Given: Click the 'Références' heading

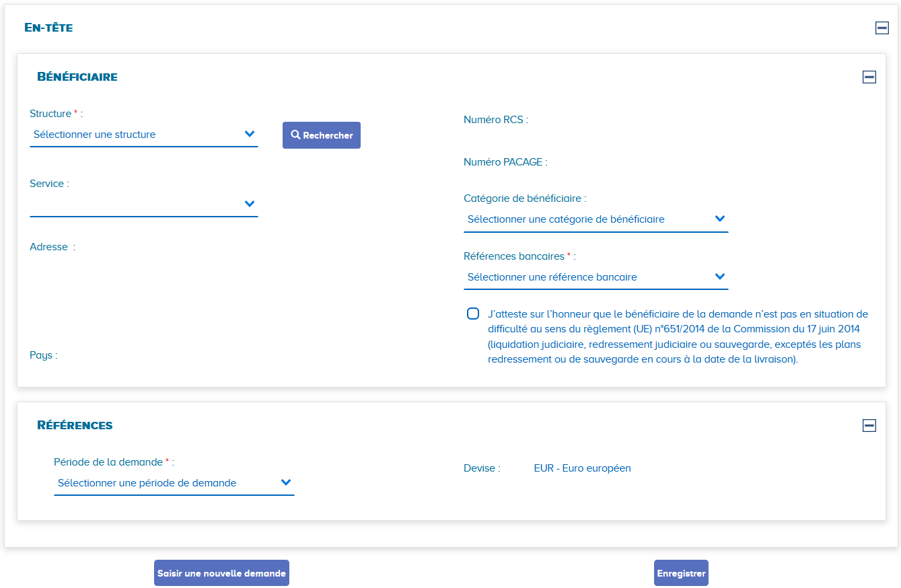Looking at the screenshot, I should click(75, 425).
